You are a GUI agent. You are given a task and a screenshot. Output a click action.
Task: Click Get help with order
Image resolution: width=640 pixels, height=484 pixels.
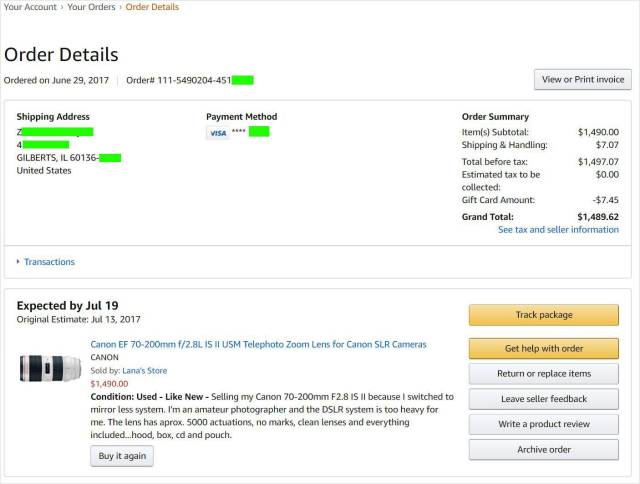pos(544,349)
